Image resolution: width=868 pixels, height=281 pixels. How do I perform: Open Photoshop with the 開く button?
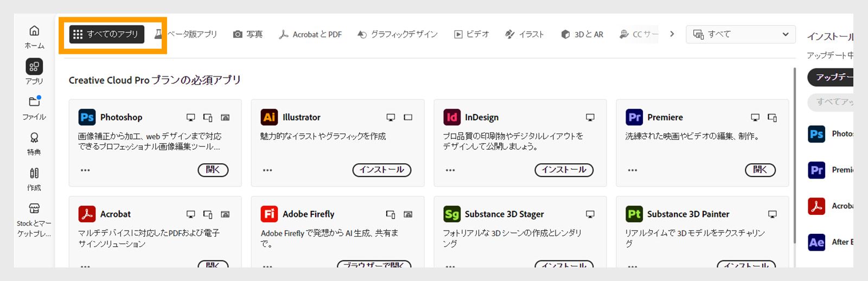click(213, 170)
